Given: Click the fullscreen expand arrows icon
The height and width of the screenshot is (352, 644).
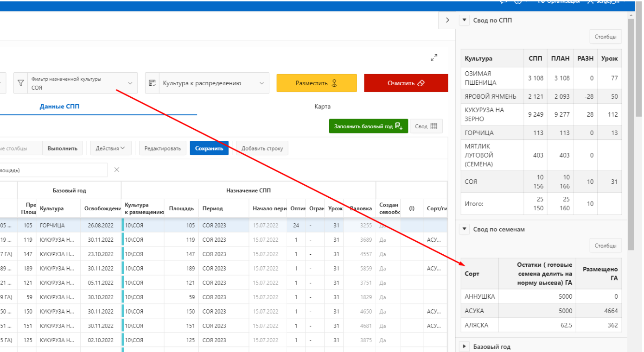Looking at the screenshot, I should tap(434, 58).
